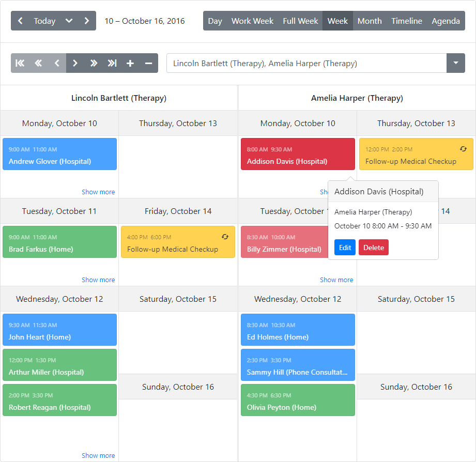Expand the resources dropdown arrow
The width and height of the screenshot is (476, 462).
coord(455,63)
